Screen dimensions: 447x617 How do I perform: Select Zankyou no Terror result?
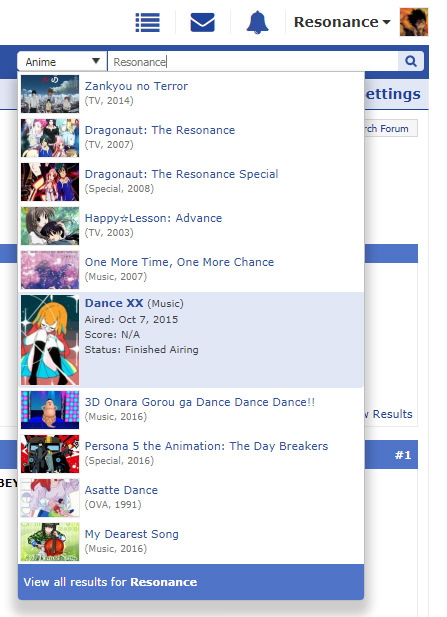click(191, 94)
